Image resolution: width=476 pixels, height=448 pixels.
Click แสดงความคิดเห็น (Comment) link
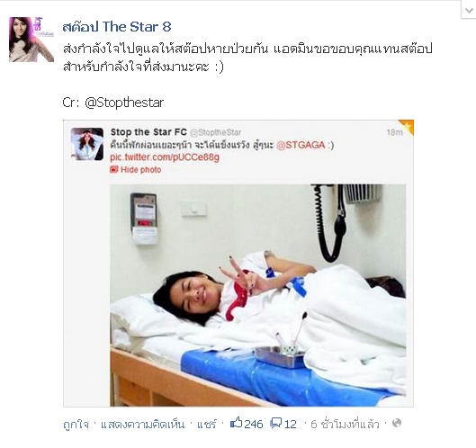pyautogui.click(x=142, y=424)
